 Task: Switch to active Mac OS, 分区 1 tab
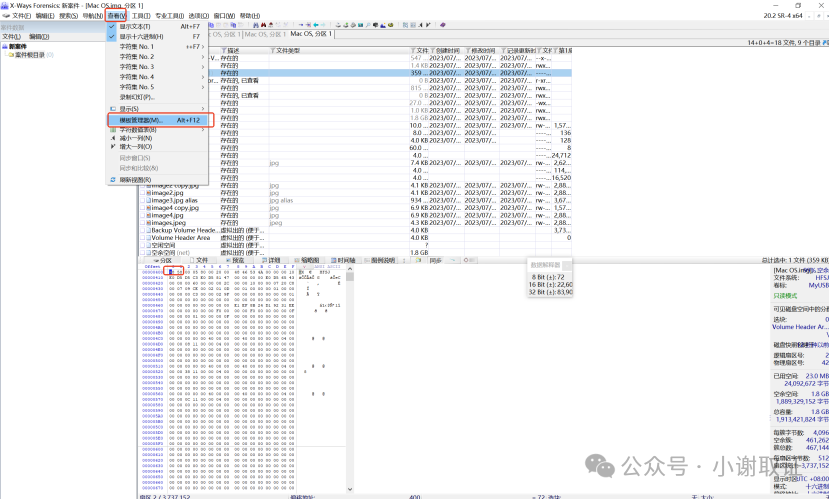coord(311,34)
